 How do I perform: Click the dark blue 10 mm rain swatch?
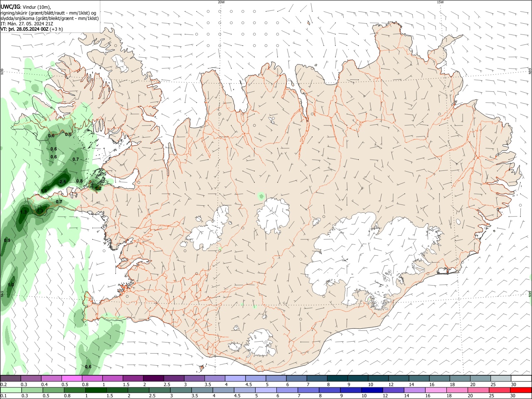[x=372, y=390]
